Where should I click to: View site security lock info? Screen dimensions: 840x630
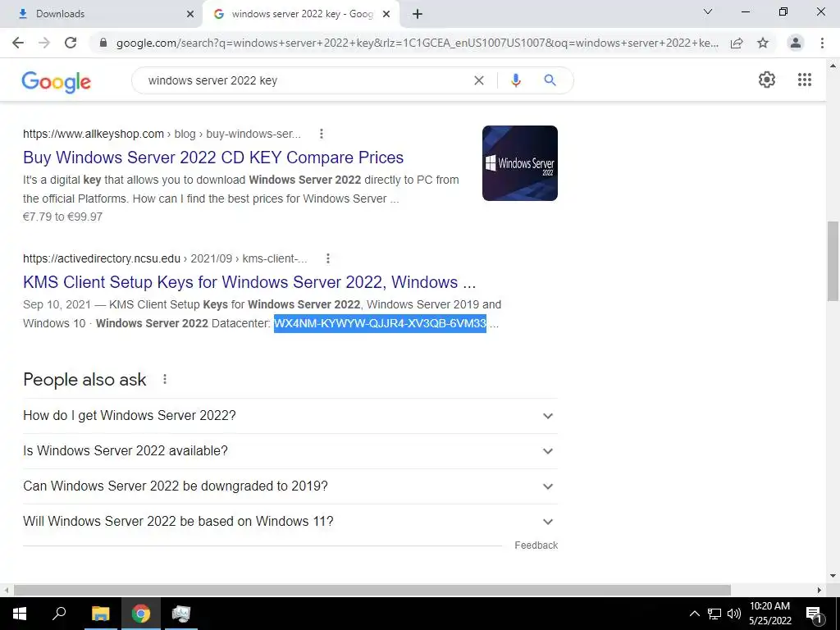[x=103, y=43]
